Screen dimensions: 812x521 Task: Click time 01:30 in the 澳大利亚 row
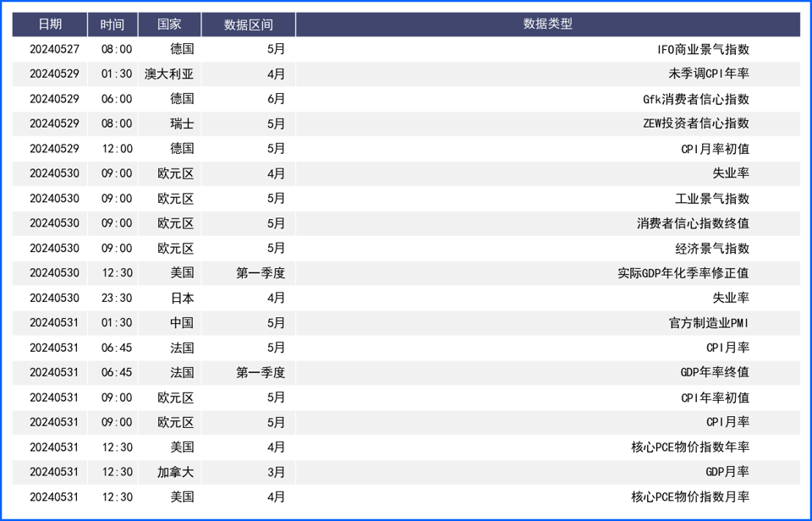pyautogui.click(x=117, y=74)
